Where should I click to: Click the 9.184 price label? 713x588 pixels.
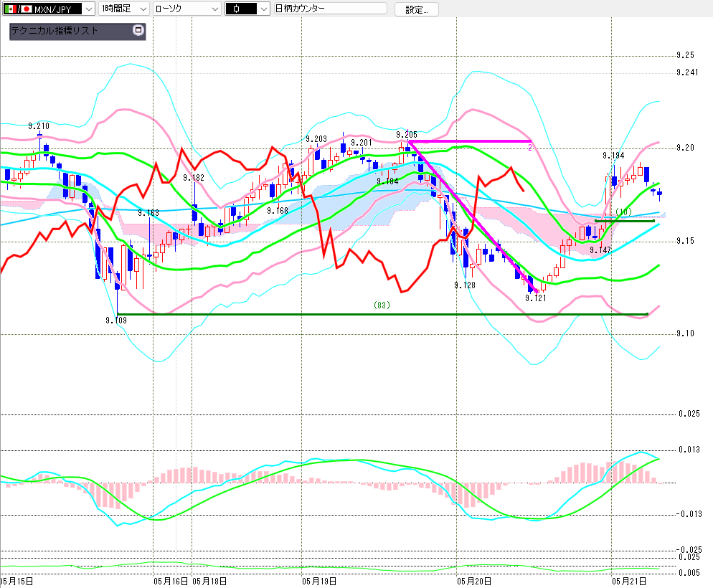387,181
